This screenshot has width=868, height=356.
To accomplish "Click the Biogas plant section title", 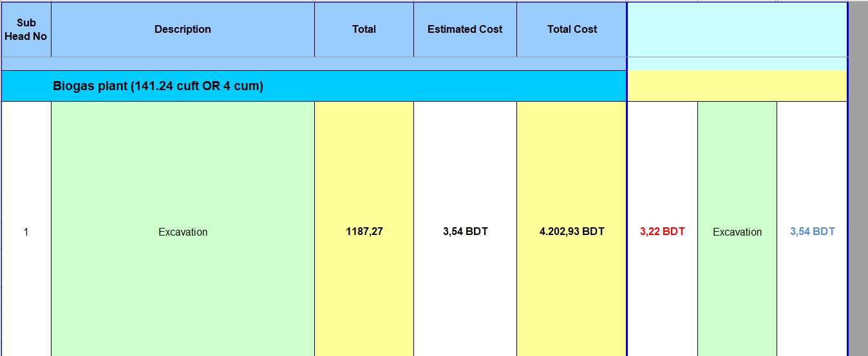I will point(158,86).
